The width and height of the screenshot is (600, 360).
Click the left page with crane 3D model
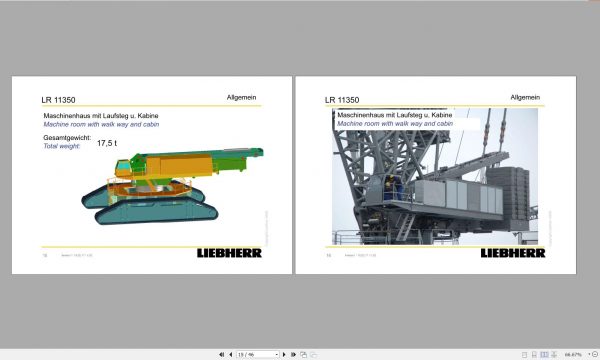(x=152, y=175)
